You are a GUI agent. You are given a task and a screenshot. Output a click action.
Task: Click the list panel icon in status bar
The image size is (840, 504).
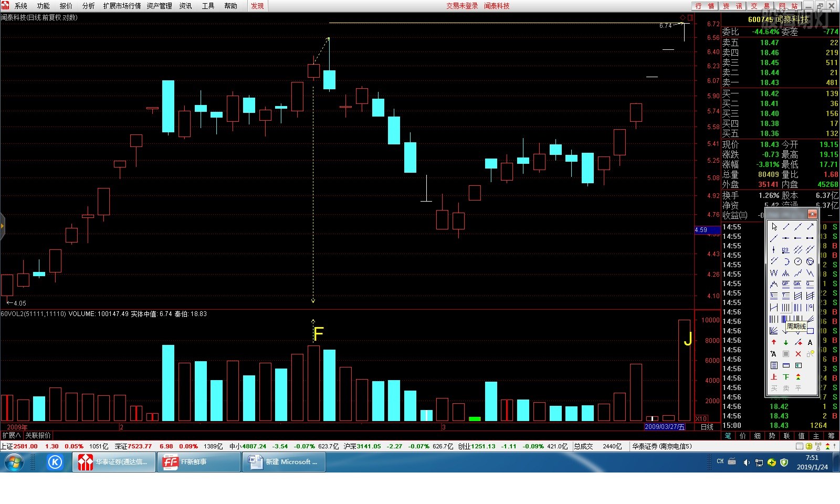click(x=800, y=446)
